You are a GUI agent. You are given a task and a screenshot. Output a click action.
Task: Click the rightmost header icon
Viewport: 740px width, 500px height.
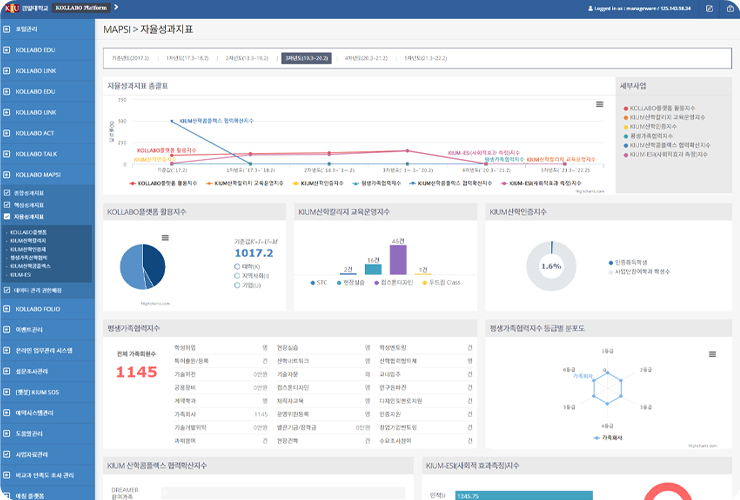coord(730,8)
